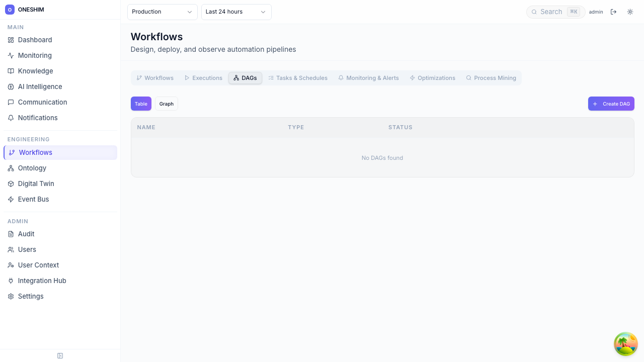The image size is (644, 362).
Task: Expand the Production environment dropdown
Action: tap(162, 12)
